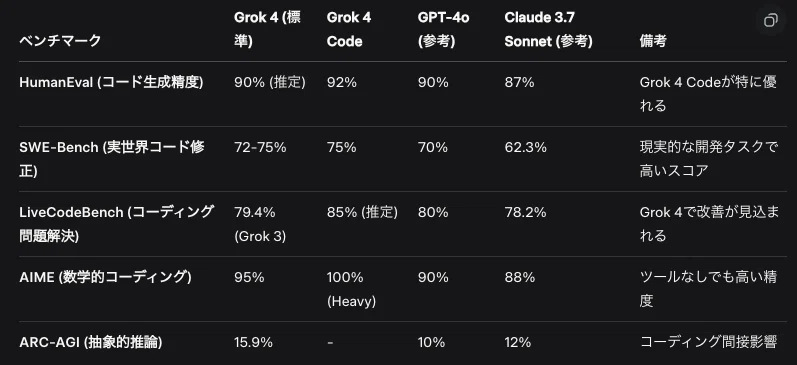Click the 79.4% (Grok 3) cell
Viewport: 797px width, 365px height.
tap(260, 224)
